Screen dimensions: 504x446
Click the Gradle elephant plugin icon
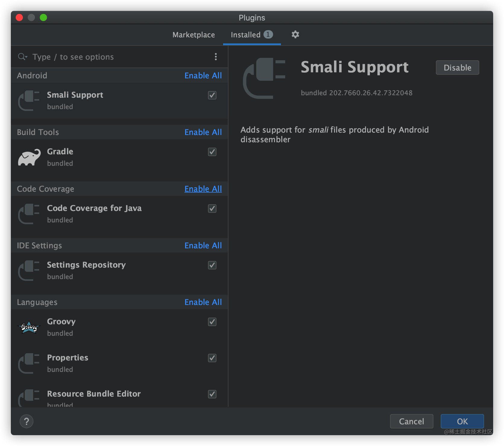coord(29,156)
